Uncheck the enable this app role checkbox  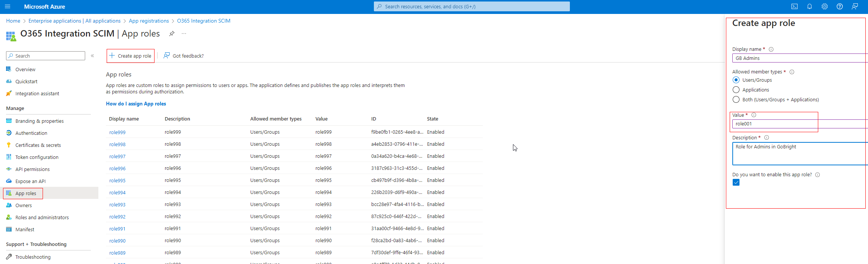pyautogui.click(x=736, y=183)
